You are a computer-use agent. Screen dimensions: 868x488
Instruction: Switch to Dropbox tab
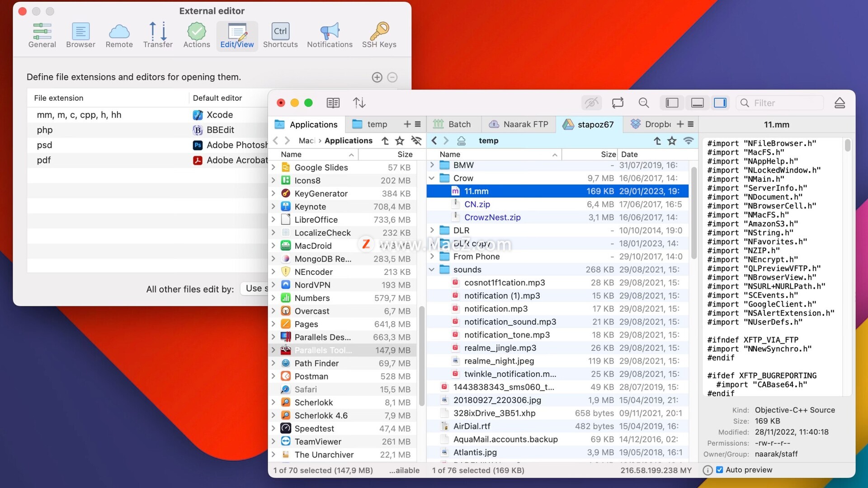pos(650,124)
